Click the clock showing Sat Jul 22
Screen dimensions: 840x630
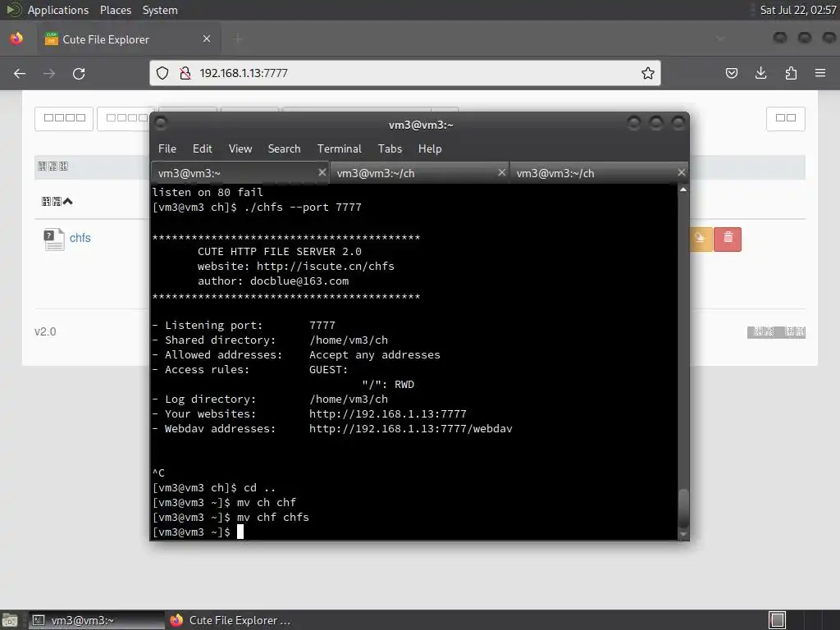click(797, 10)
